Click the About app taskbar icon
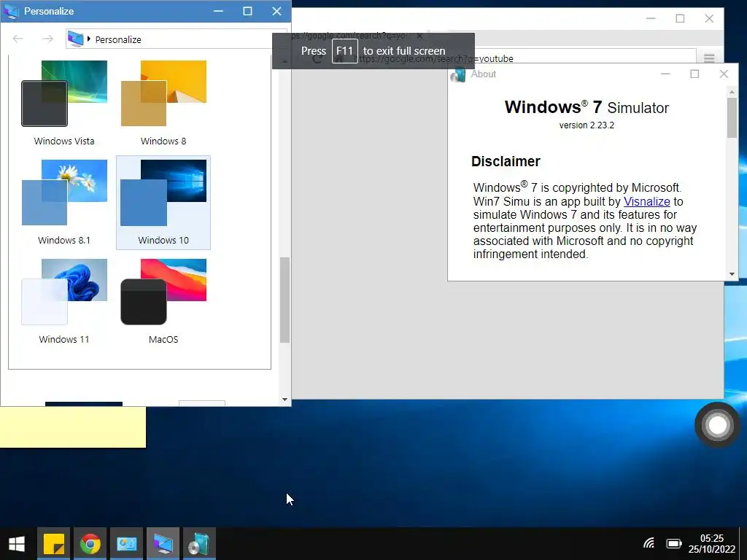The image size is (747, 560). [x=199, y=544]
